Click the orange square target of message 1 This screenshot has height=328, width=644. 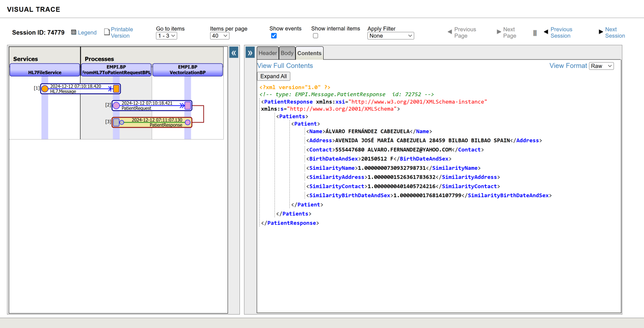[116, 89]
